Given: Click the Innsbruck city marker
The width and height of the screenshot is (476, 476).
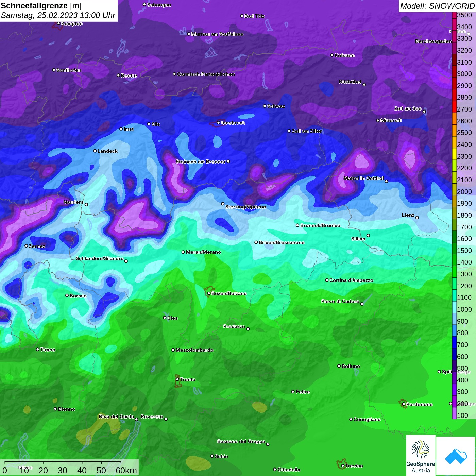Looking at the screenshot, I should tap(219, 123).
